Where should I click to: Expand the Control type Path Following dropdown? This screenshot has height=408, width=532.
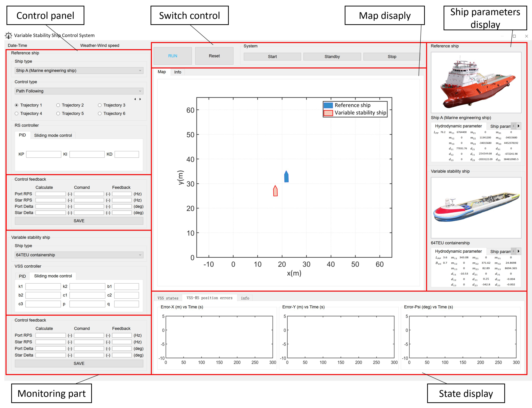[79, 91]
